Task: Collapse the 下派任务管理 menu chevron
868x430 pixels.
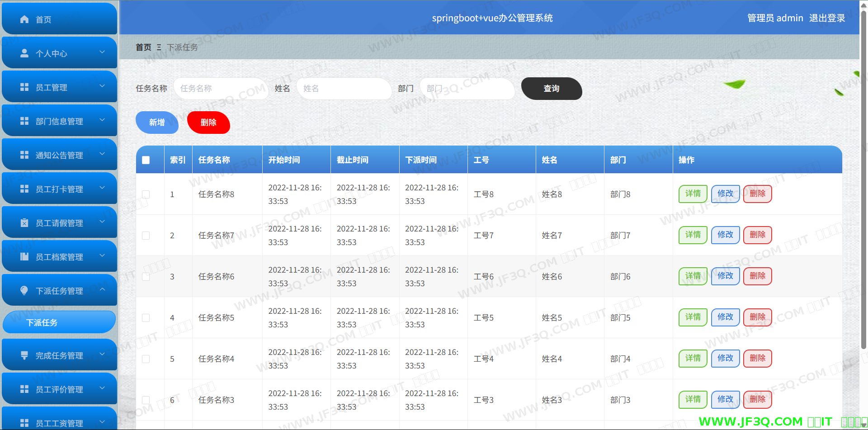Action: pos(102,290)
